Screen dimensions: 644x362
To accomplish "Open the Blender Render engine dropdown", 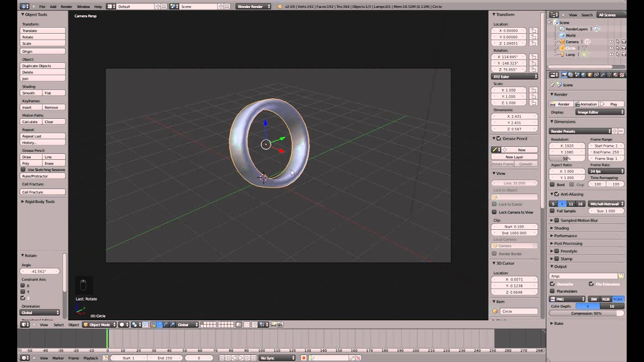I will pyautogui.click(x=254, y=7).
